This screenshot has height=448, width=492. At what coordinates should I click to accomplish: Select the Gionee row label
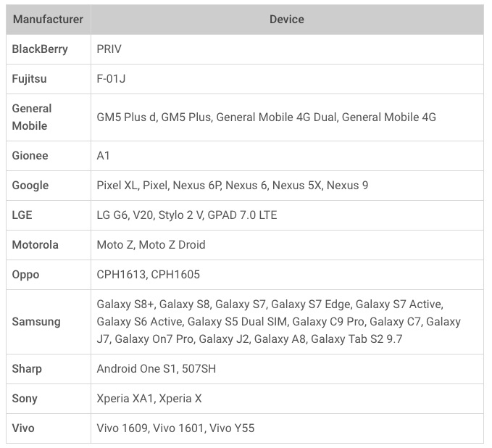point(30,156)
